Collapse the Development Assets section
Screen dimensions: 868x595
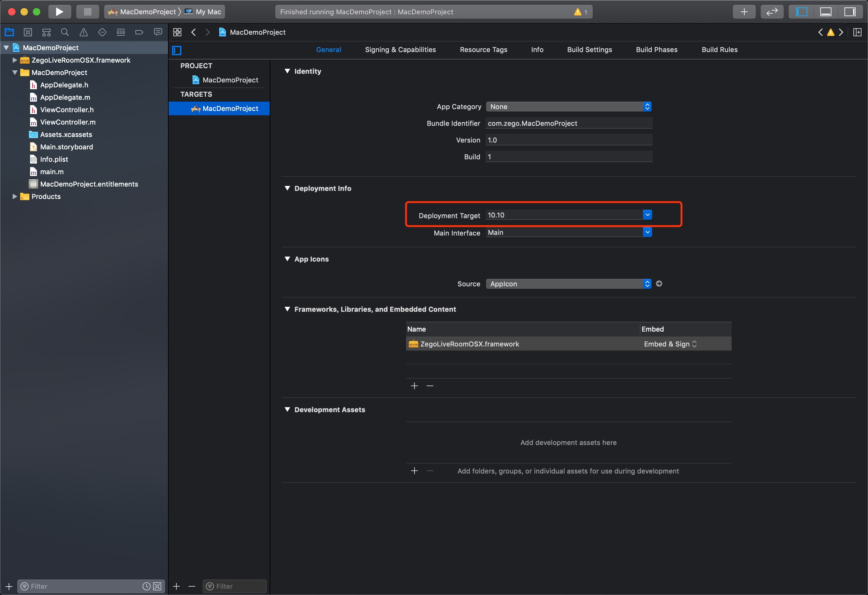287,409
